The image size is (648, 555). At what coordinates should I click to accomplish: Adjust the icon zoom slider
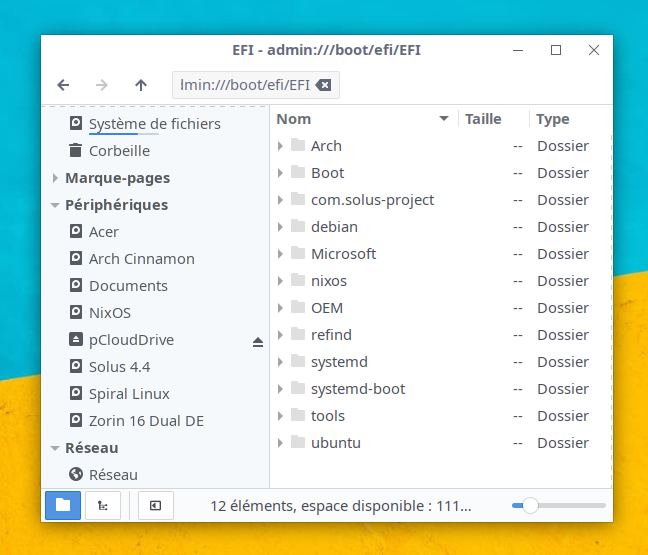pyautogui.click(x=531, y=506)
